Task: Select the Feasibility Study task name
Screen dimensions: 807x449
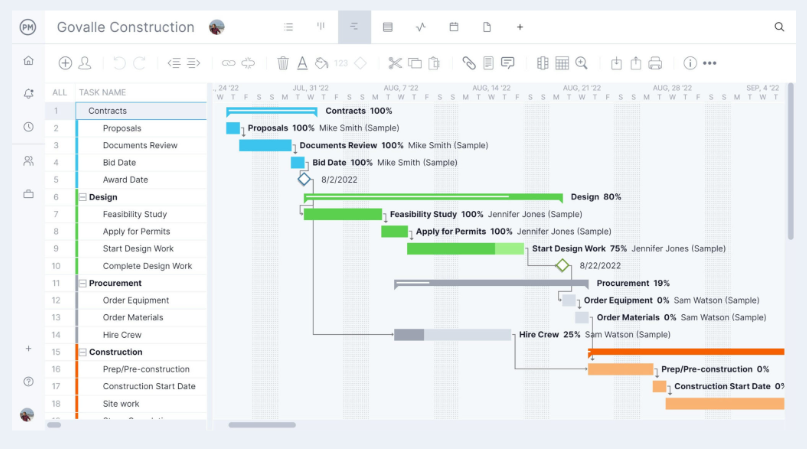Action: tap(135, 214)
